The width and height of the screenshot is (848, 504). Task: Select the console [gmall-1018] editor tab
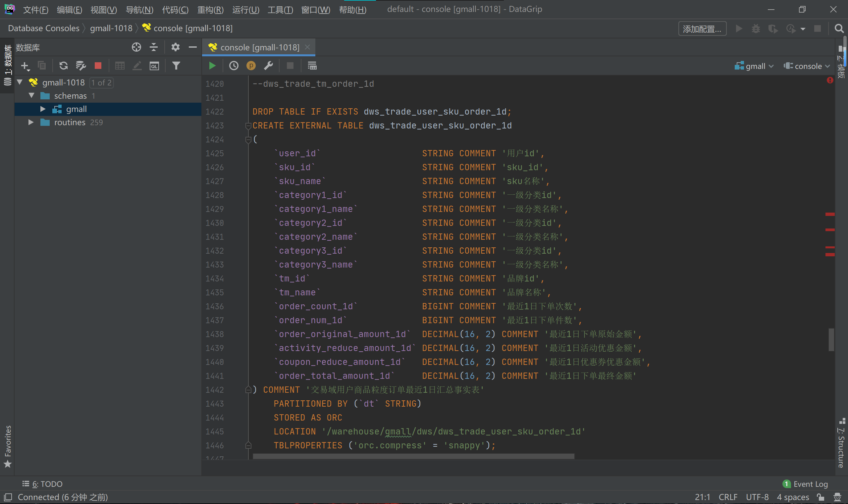click(x=260, y=47)
